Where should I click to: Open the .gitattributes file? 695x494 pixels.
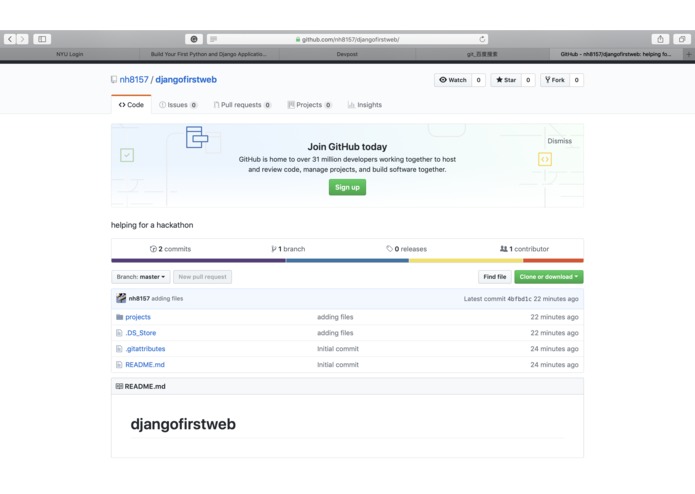pyautogui.click(x=145, y=349)
